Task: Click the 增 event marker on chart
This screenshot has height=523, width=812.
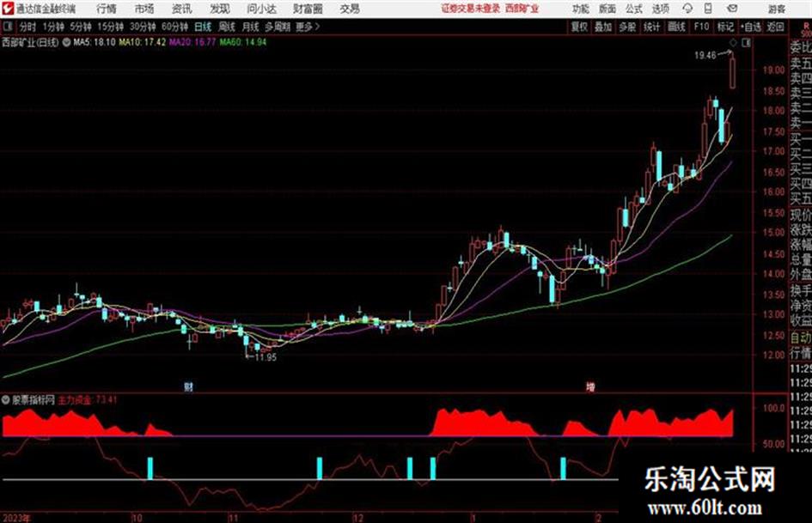Action: pos(590,386)
